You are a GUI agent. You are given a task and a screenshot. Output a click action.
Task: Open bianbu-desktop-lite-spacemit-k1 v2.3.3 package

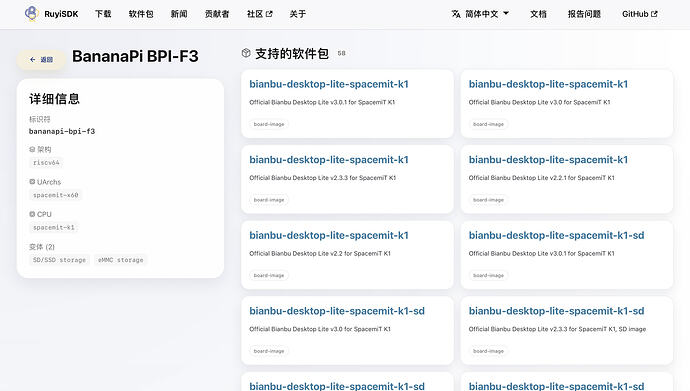click(x=329, y=160)
